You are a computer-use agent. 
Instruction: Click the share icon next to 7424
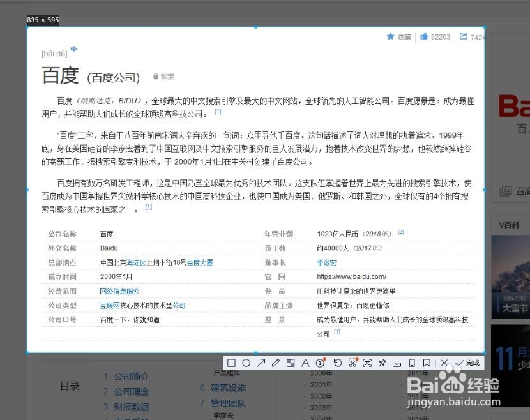pos(463,36)
